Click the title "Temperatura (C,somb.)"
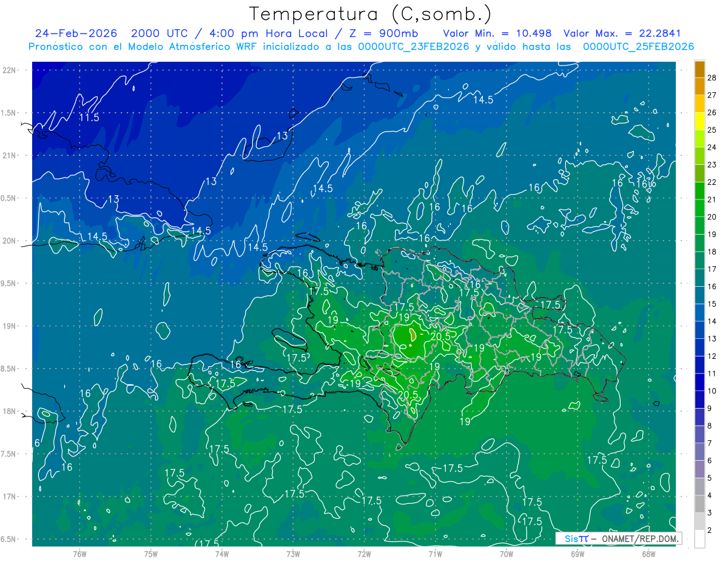The height and width of the screenshot is (562, 728). coord(371,14)
